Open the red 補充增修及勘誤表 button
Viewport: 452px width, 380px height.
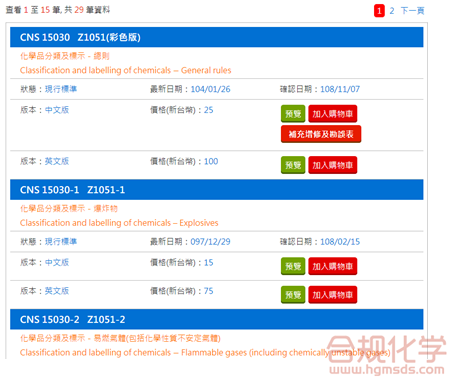[x=321, y=134]
